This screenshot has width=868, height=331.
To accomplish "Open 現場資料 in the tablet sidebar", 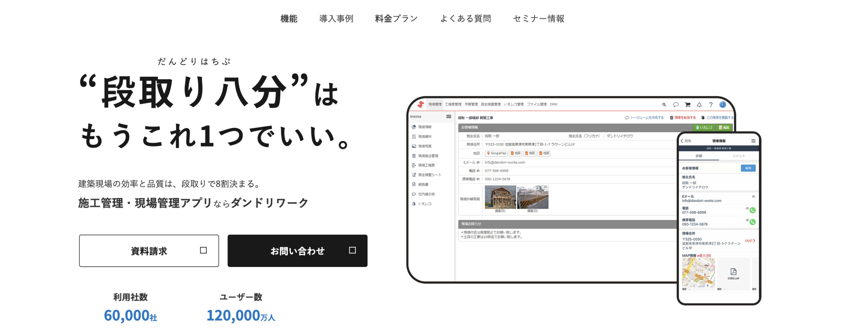I will click(x=425, y=136).
